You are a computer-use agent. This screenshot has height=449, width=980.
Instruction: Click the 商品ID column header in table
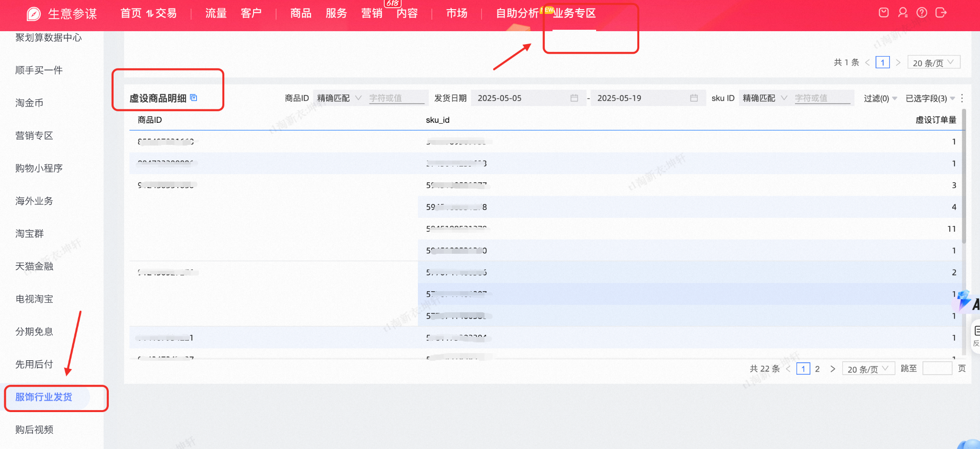[150, 120]
